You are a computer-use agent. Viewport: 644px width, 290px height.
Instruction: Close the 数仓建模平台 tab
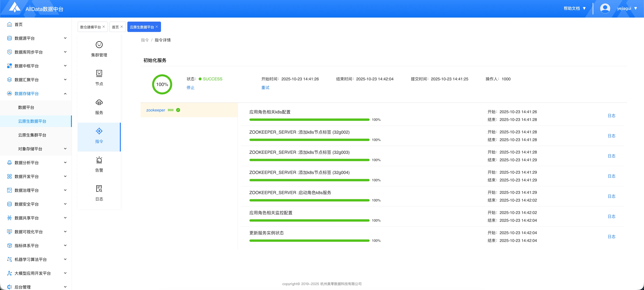(x=104, y=26)
